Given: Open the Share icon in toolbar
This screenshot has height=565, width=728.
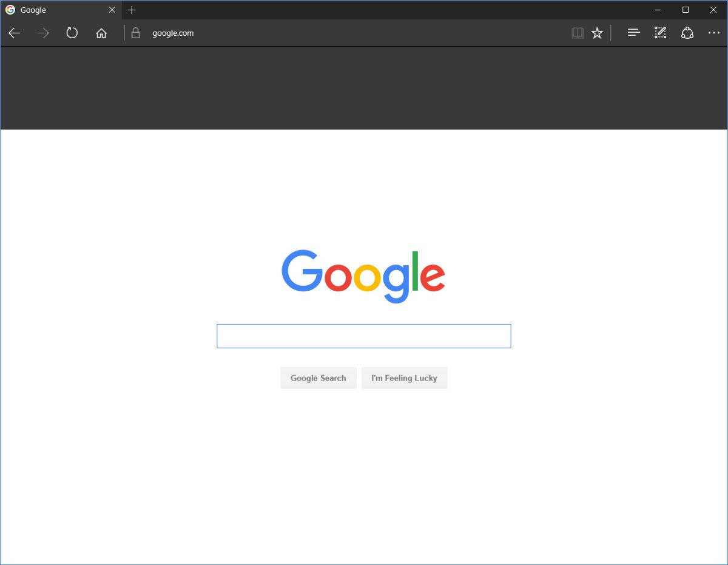Looking at the screenshot, I should [687, 33].
